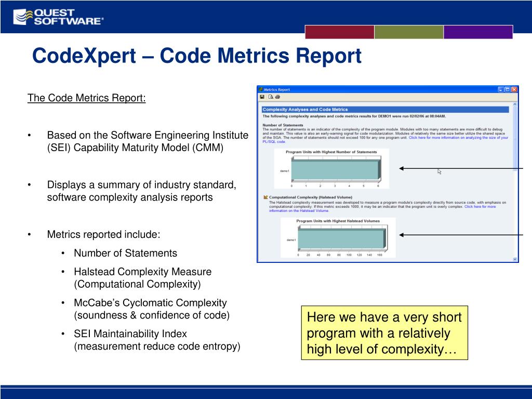
Task: Click the vertical scrollbar thumb in the report
Action: tap(515, 139)
